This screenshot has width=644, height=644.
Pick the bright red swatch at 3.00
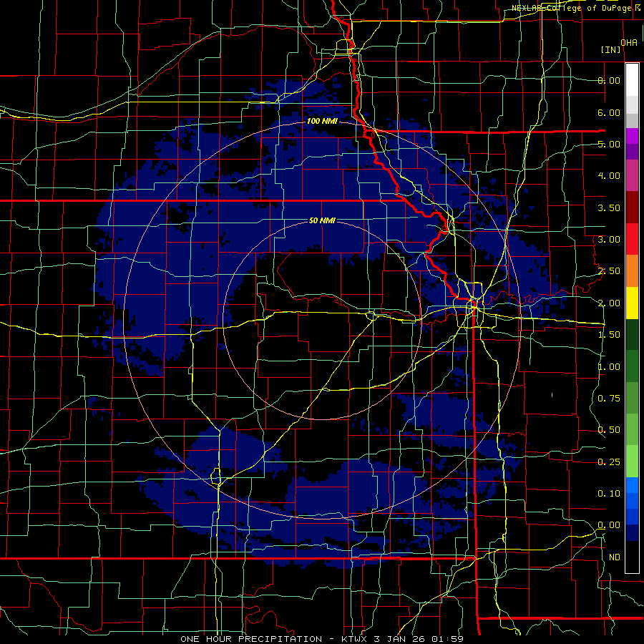632,239
